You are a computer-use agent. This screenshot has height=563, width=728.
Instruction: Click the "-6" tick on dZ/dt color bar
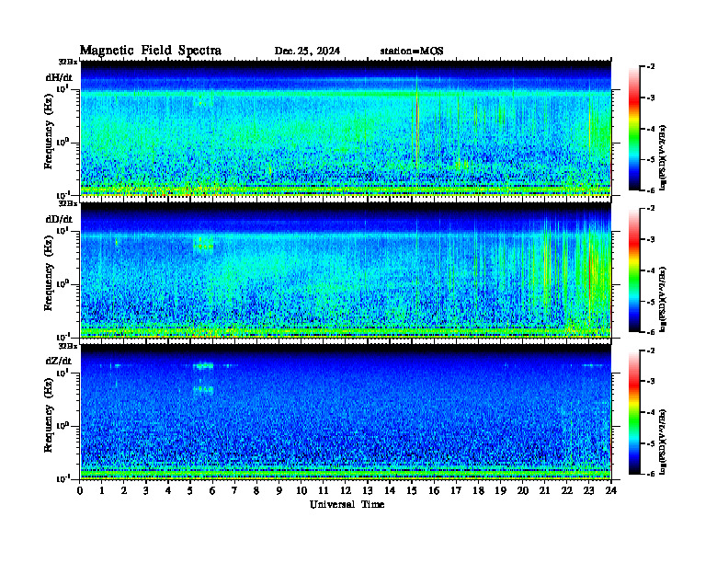pyautogui.click(x=651, y=474)
